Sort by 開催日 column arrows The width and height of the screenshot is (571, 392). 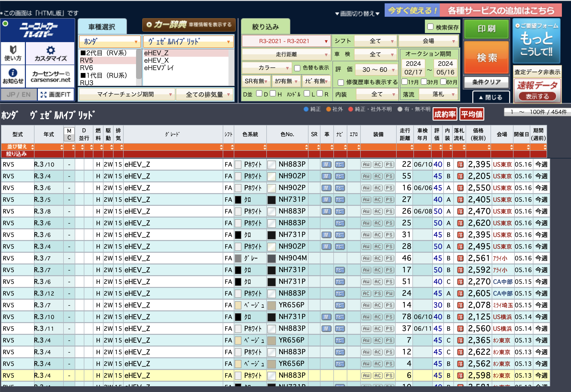point(528,147)
